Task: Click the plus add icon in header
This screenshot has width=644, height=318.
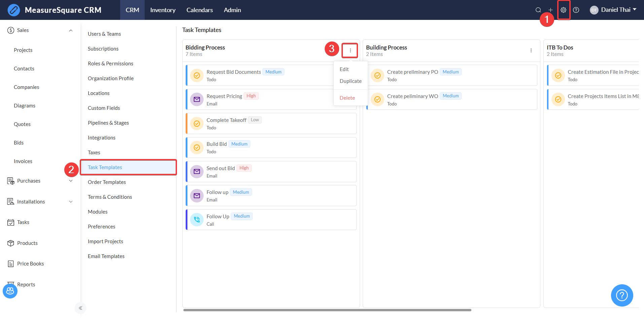Action: tap(550, 10)
